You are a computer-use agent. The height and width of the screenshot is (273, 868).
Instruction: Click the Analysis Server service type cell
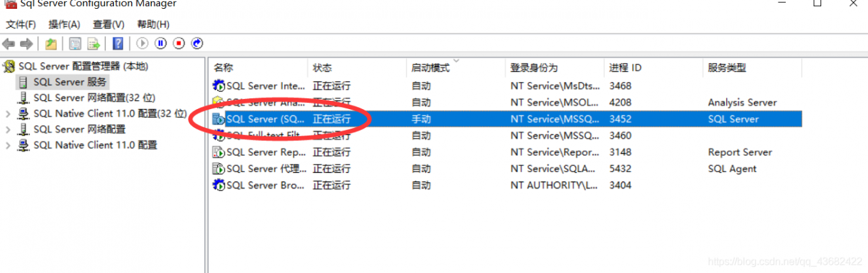[x=743, y=102]
